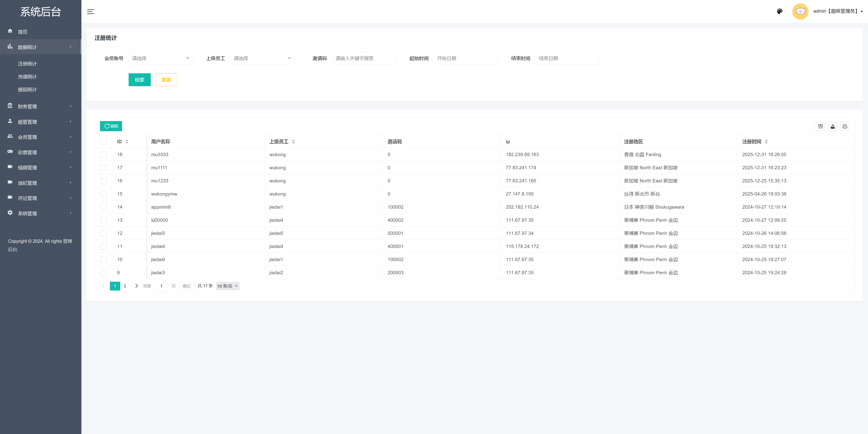Sort by 上级员工 column arrows
Image resolution: width=868 pixels, height=434 pixels.
click(x=293, y=142)
